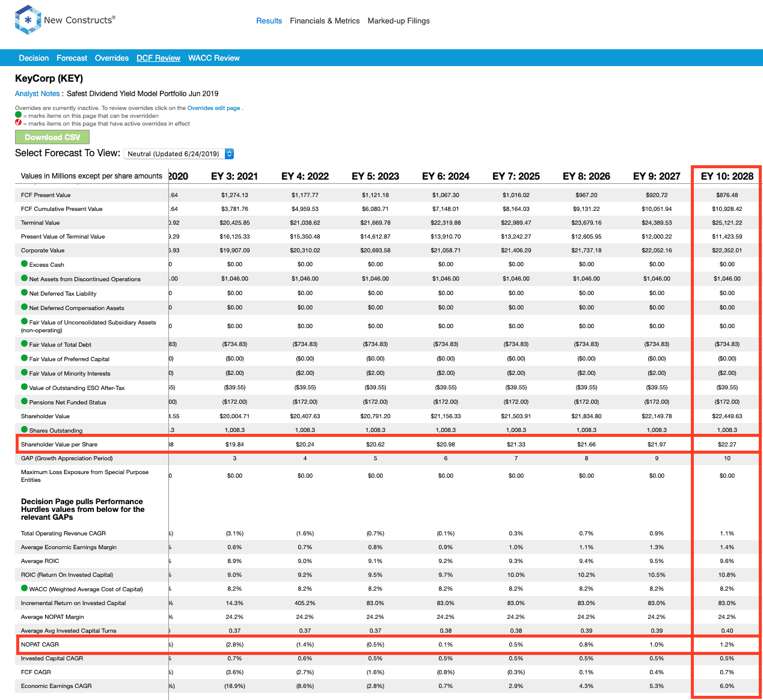Click green override dot next to Excess Cash
This screenshot has height=700, width=763.
click(x=25, y=264)
